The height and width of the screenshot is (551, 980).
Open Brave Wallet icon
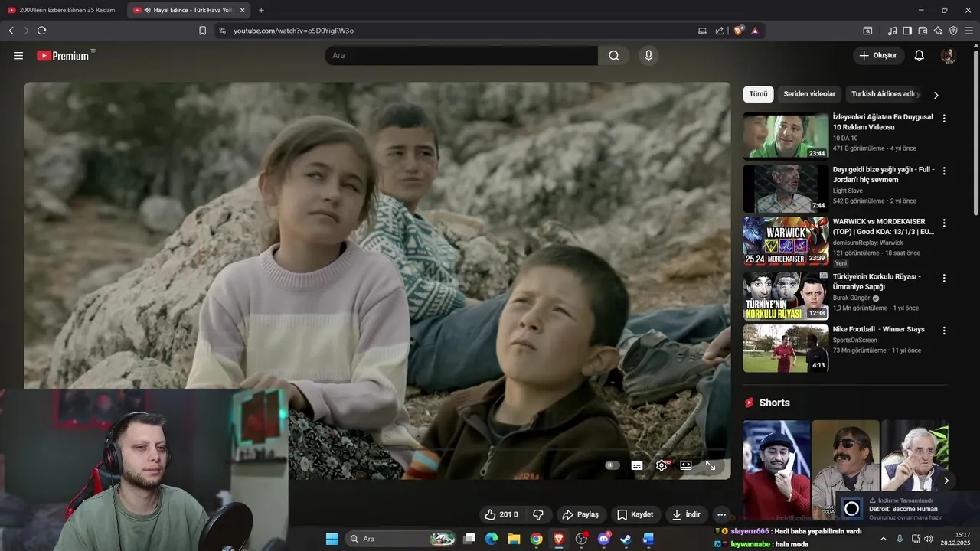click(x=923, y=31)
